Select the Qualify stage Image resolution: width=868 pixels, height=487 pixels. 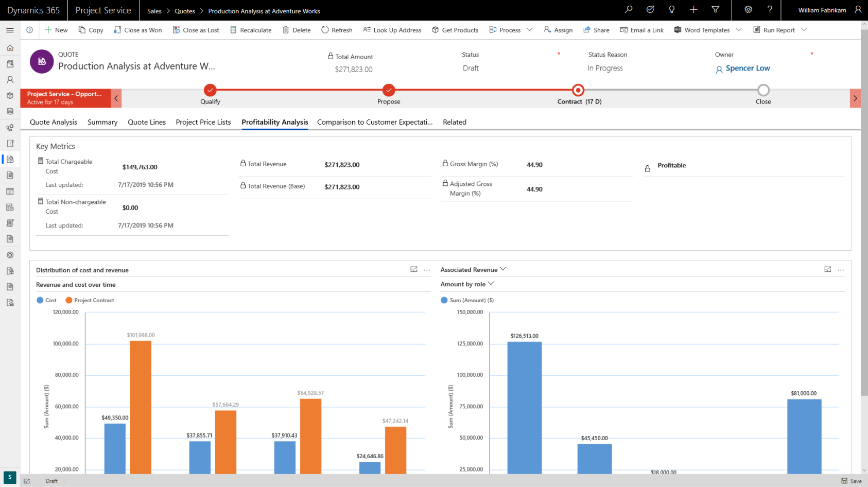click(210, 90)
